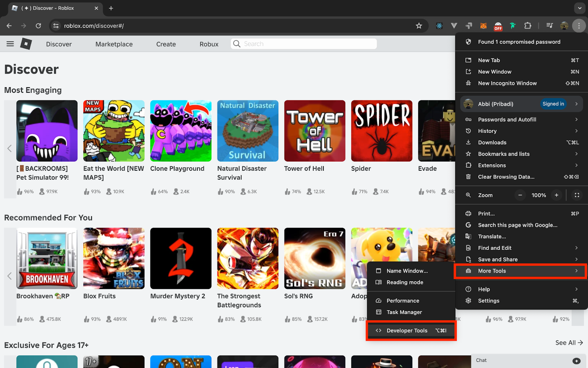Screen dimensions: 588x368
Task: Open the hamburger navigation menu
Action: click(10, 44)
